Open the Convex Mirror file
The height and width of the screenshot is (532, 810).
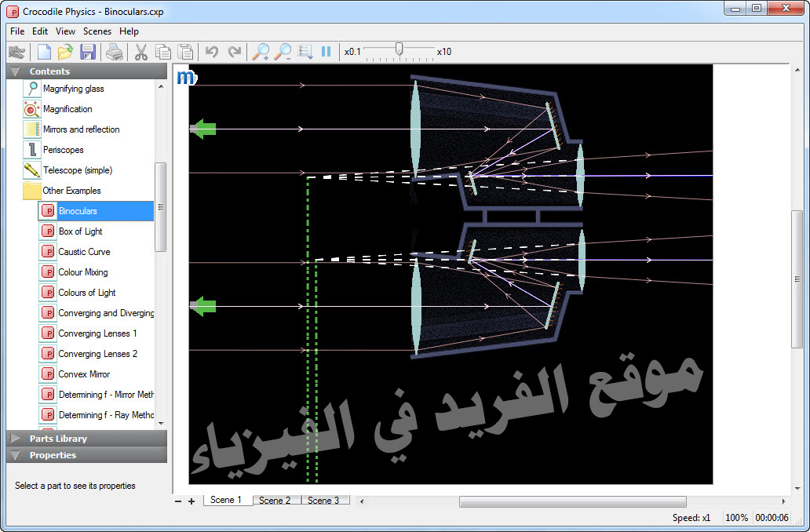point(84,374)
